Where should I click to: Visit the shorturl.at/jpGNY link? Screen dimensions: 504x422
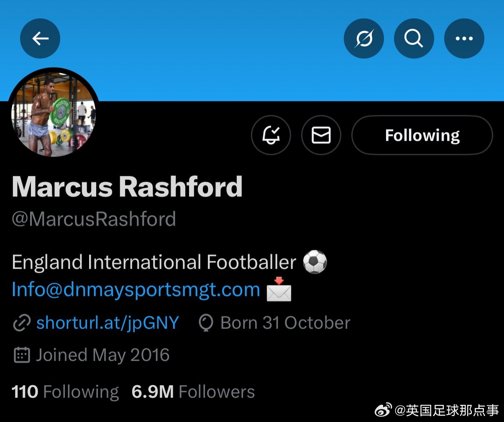[x=107, y=323]
